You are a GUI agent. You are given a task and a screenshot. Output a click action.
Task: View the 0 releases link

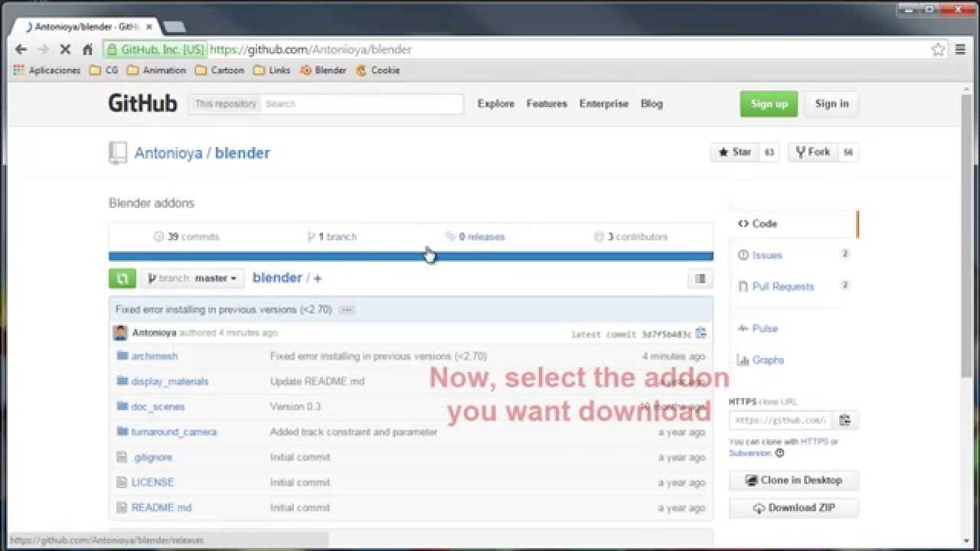[475, 236]
